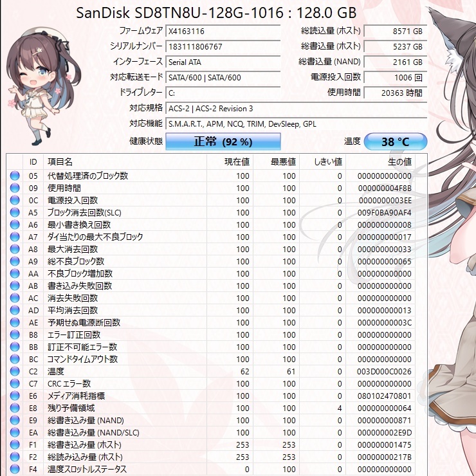
Task: Select the 総不良ブロック数 row name
Action: pos(76,261)
